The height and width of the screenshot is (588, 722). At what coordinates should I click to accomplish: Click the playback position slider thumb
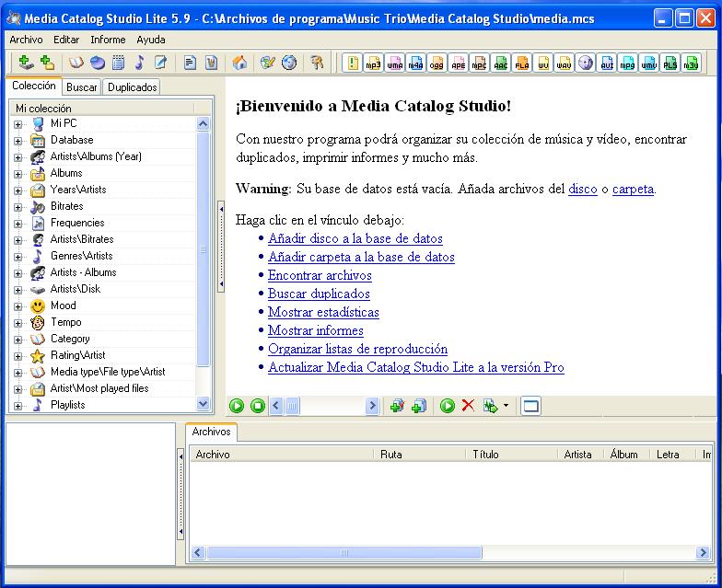pyautogui.click(x=292, y=406)
